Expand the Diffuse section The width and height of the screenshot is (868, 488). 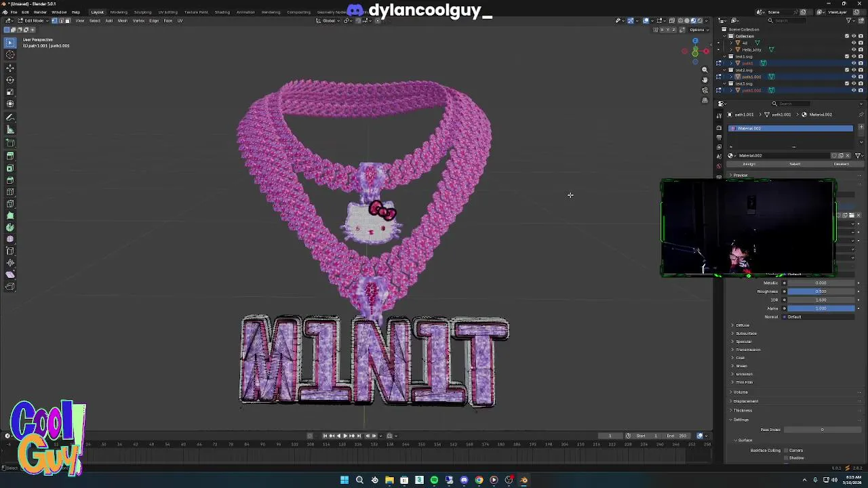click(x=743, y=325)
